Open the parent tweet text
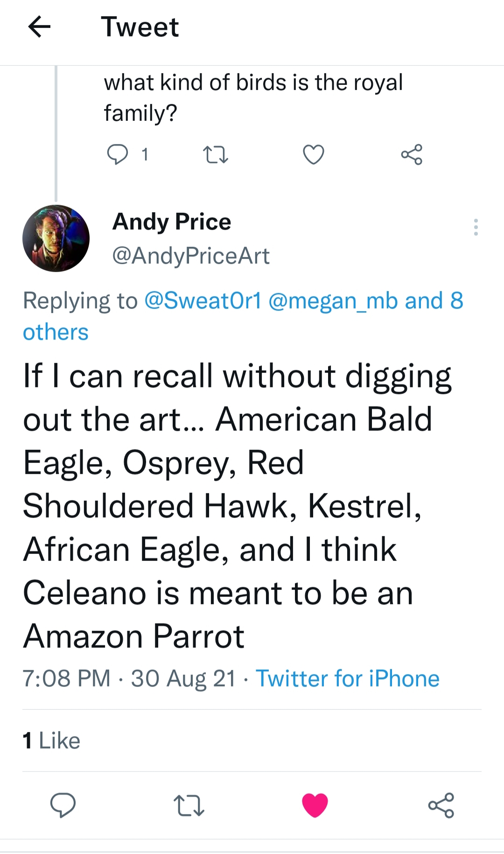The height and width of the screenshot is (854, 504). click(x=252, y=97)
